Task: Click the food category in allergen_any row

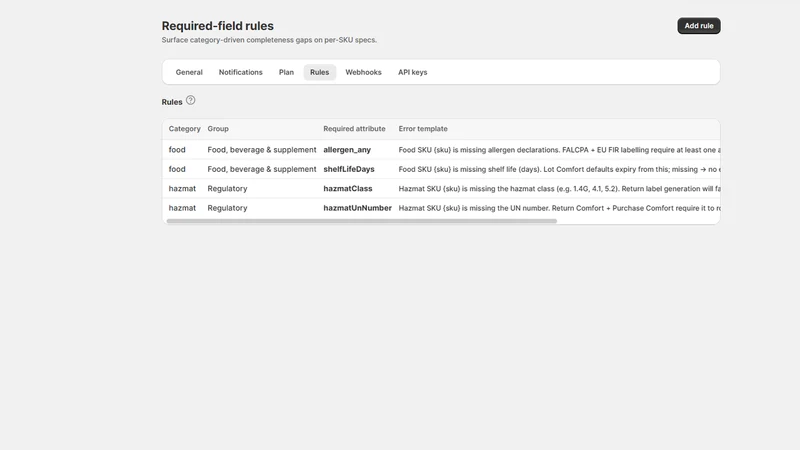Action: coord(177,149)
